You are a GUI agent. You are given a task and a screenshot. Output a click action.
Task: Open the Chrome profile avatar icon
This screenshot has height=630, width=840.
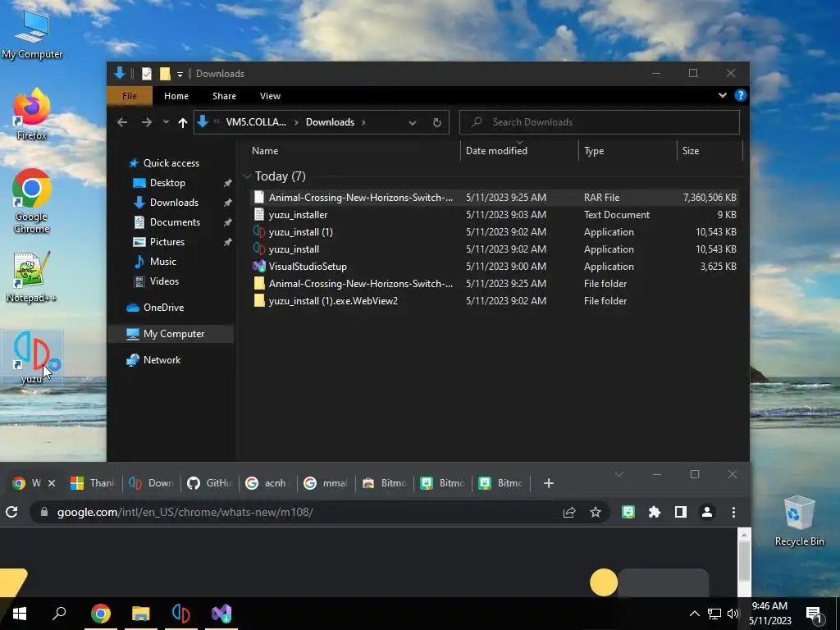click(707, 512)
